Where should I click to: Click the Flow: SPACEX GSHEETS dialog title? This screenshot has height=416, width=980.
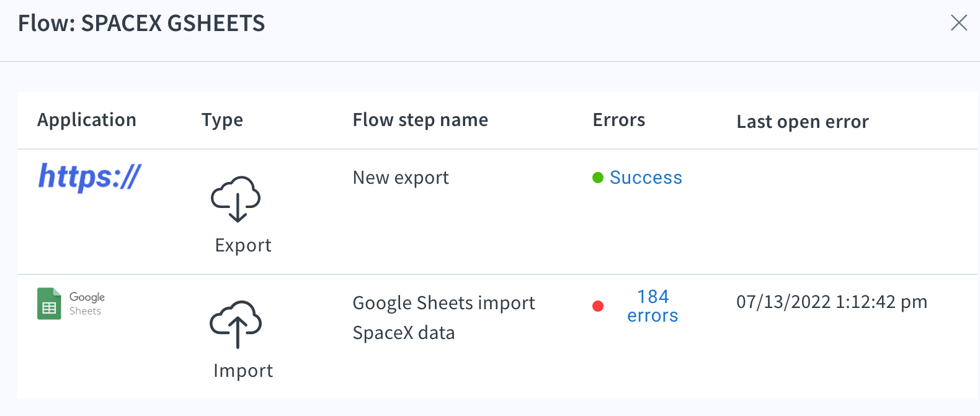(141, 23)
